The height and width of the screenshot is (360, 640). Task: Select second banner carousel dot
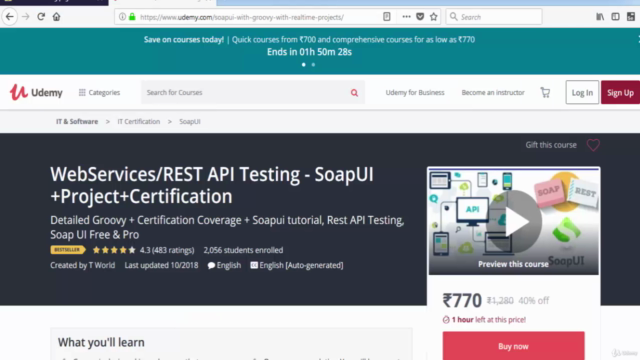pyautogui.click(x=313, y=64)
